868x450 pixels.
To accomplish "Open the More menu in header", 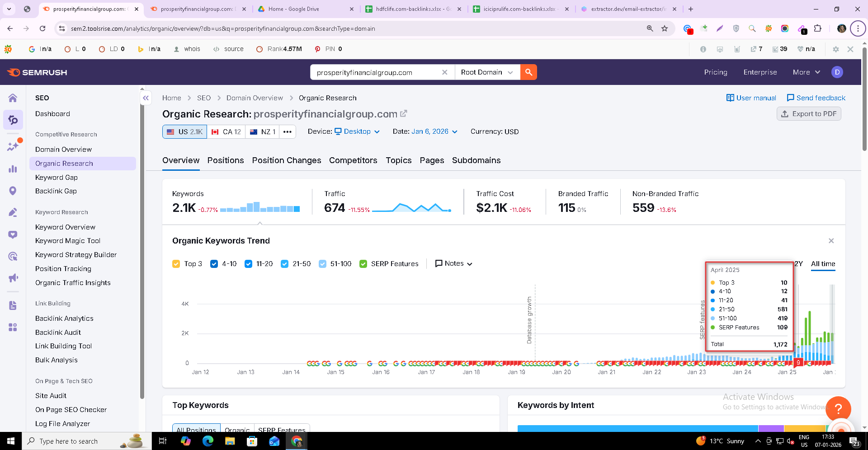I will click(806, 72).
